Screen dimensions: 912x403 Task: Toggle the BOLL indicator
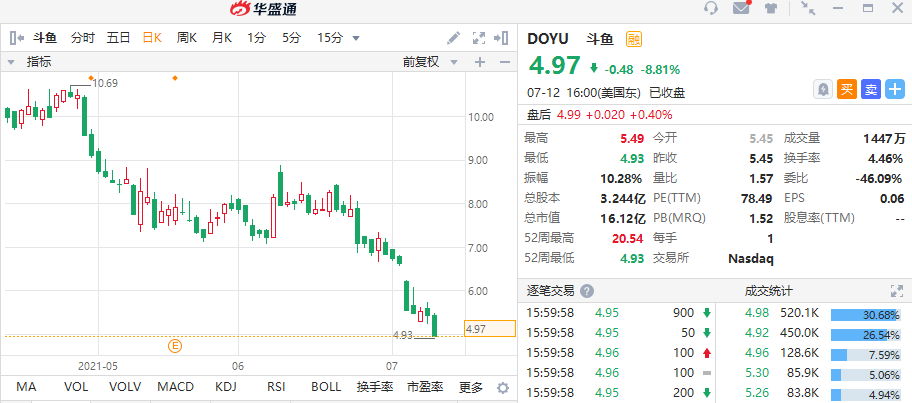[326, 387]
